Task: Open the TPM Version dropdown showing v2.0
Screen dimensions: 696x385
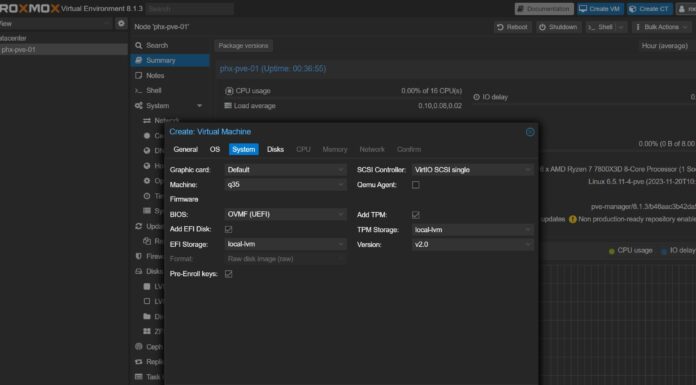Action: (x=528, y=244)
